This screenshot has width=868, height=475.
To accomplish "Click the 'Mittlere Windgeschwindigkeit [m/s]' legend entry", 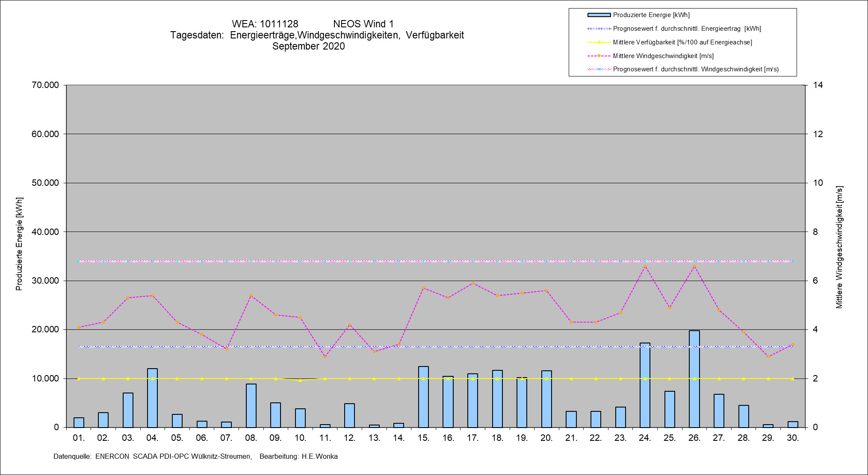I will coord(663,56).
